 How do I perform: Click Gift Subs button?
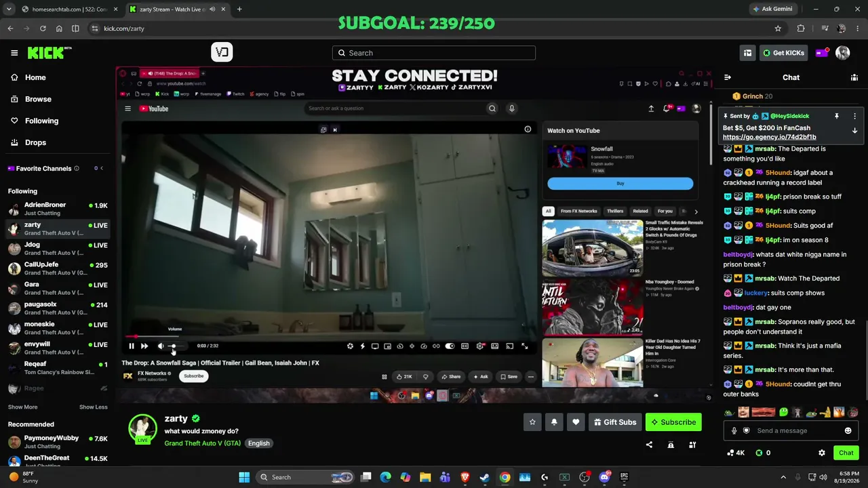[615, 422]
